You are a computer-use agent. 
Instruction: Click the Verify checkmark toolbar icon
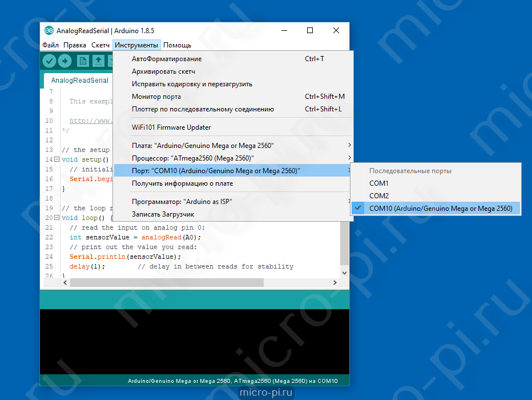click(x=49, y=61)
